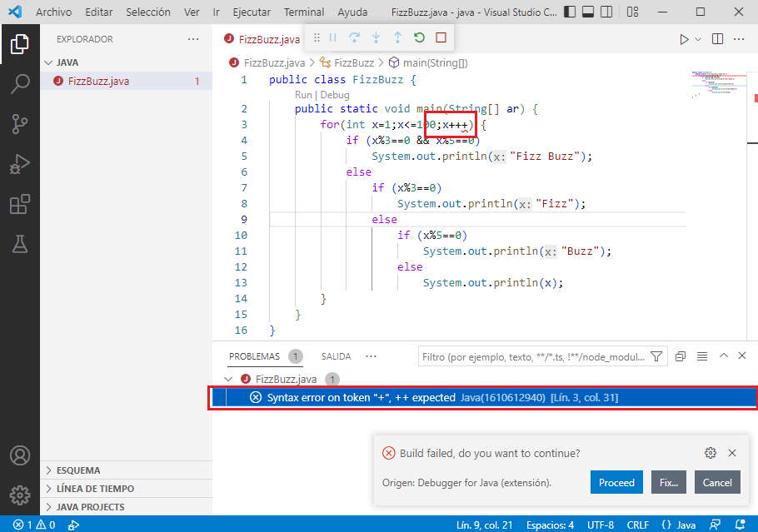Open the Source Control panel icon
This screenshot has height=532, width=758.
pyautogui.click(x=18, y=123)
